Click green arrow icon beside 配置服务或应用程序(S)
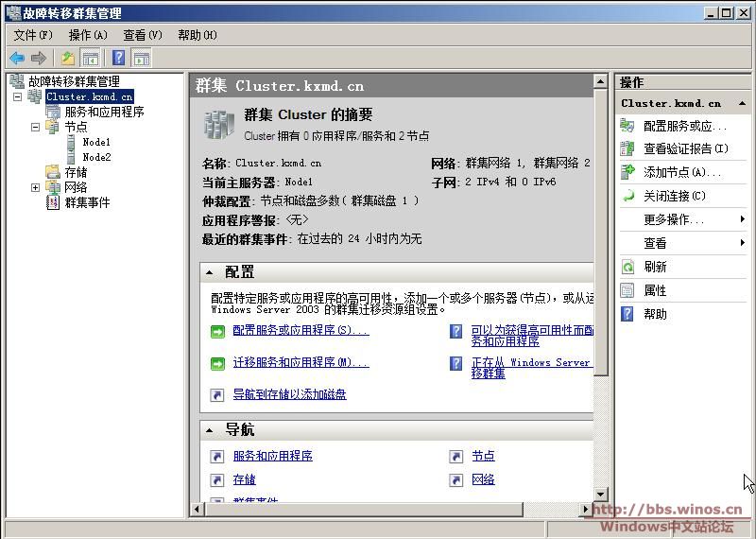756x539 pixels. click(x=218, y=332)
